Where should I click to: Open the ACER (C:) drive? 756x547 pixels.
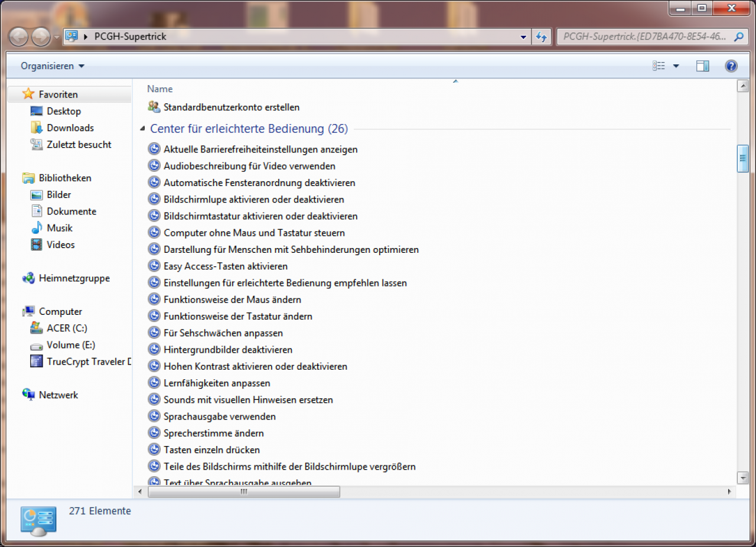coord(67,328)
